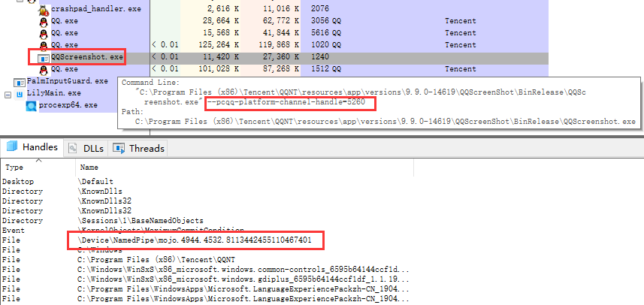Image resolution: width=644 pixels, height=305 pixels.
Task: Click Tencent company name in PID 5616 row
Action: [x=461, y=33]
